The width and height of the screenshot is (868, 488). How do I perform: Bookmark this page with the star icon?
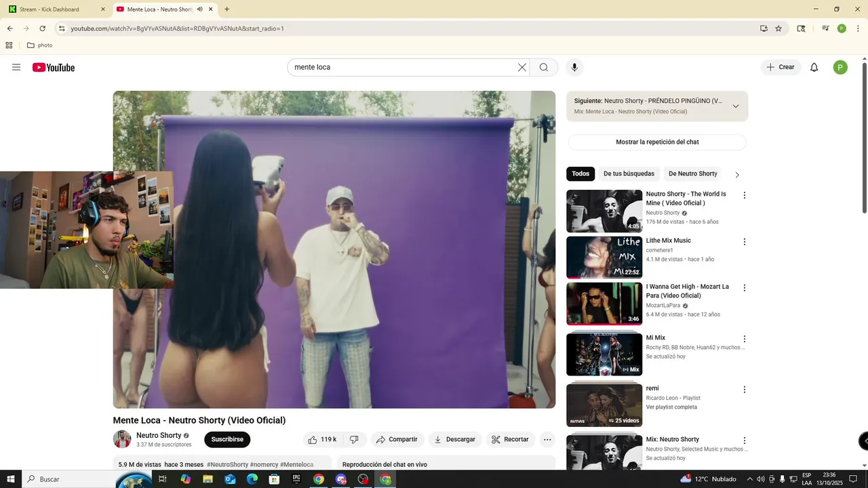[x=778, y=28]
